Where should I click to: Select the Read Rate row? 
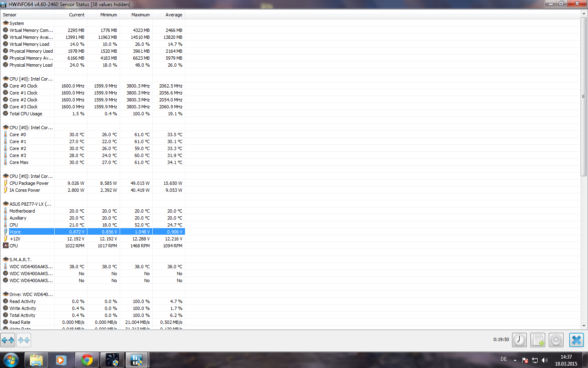coord(93,322)
